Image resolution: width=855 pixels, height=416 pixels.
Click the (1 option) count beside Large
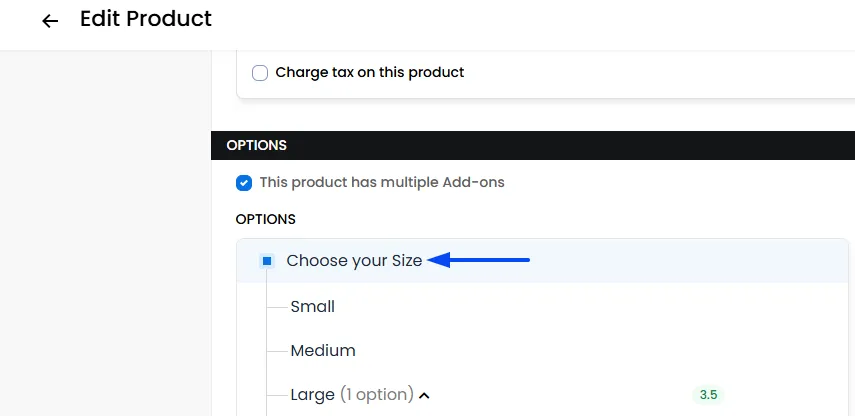tap(377, 394)
